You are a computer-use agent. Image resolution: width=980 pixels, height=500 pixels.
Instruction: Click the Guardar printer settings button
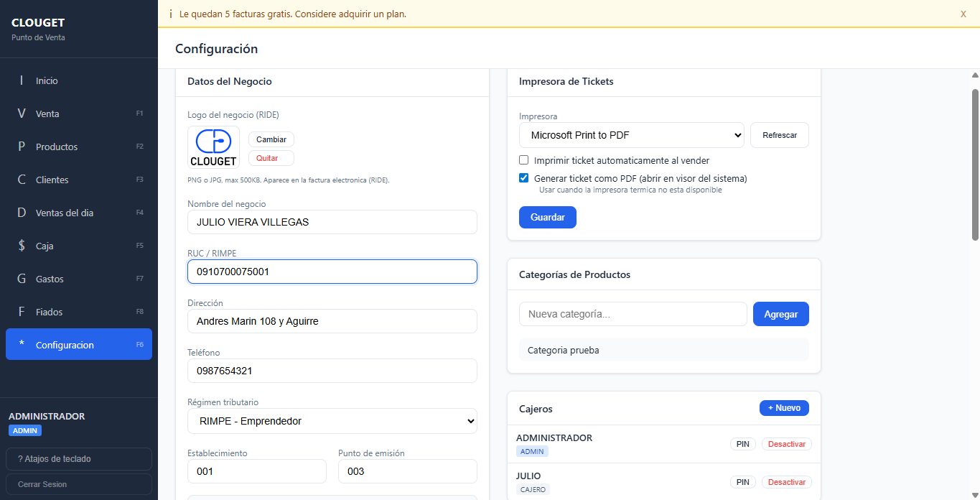(x=547, y=217)
